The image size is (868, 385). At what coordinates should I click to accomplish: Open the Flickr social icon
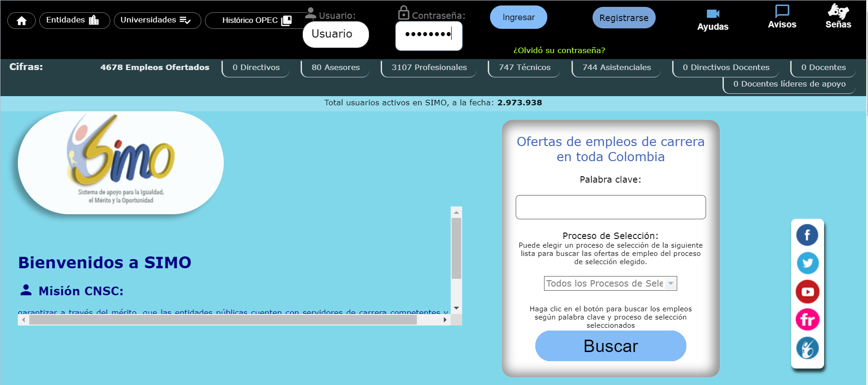click(x=807, y=320)
